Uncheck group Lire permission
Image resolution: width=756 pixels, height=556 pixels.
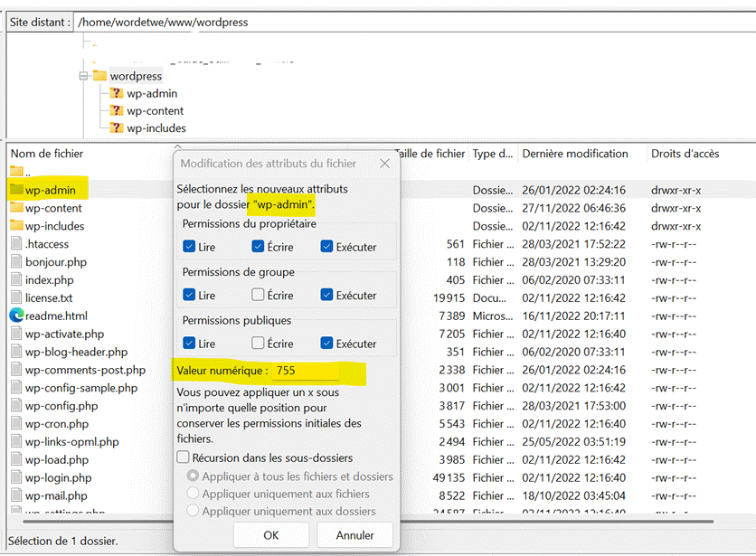(189, 295)
